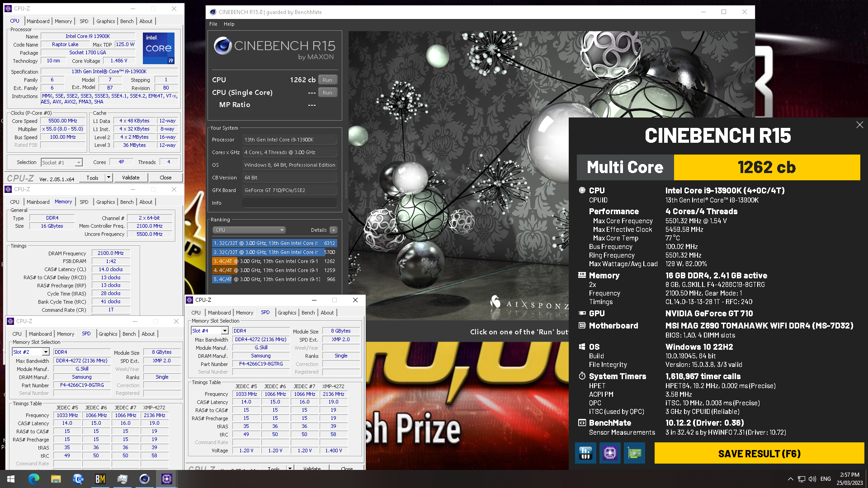Open CPU tab in CPU-Z Slot #4 window
Image resolution: width=868 pixels, height=488 pixels.
[196, 313]
